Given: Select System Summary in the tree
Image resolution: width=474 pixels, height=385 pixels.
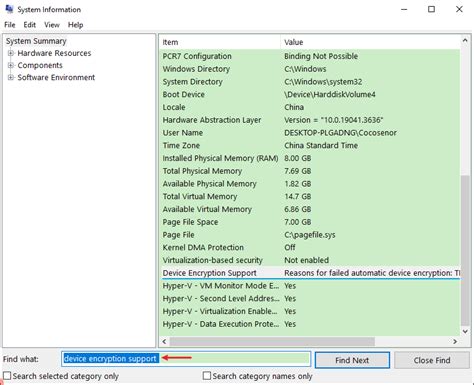Looking at the screenshot, I should (x=36, y=41).
